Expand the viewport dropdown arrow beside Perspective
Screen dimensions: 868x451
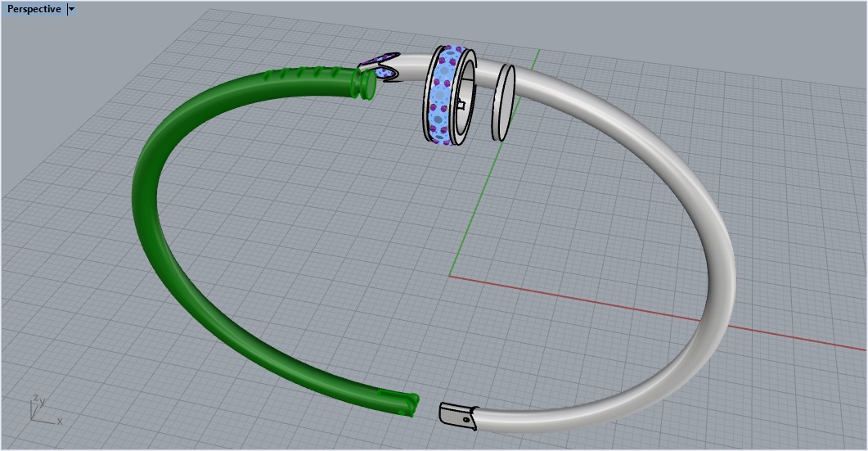pos(71,9)
